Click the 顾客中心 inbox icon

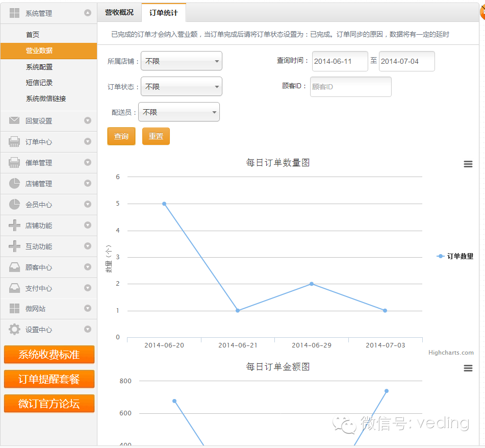coord(14,267)
